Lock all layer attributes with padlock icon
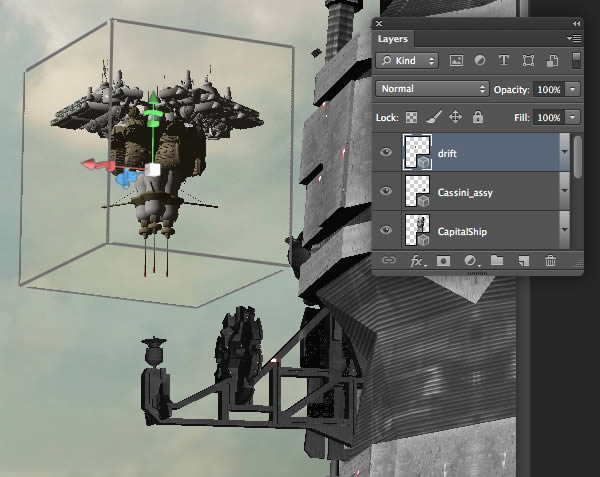 (478, 117)
